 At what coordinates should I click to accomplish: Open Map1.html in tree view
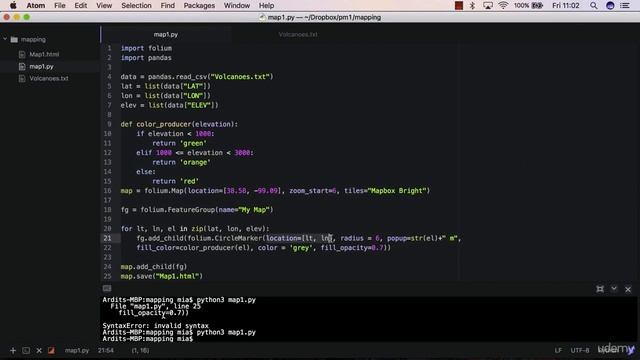pos(44,54)
